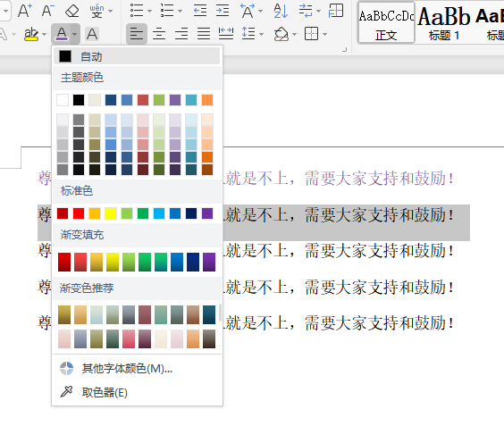This screenshot has height=426, width=504.
Task: Choose the blue gradient fill swatch
Action: click(x=177, y=262)
